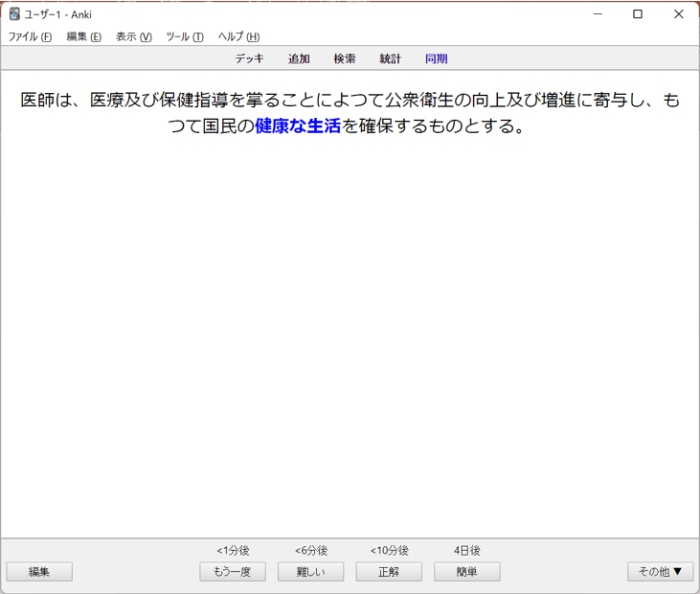The height and width of the screenshot is (594, 700).
Task: Open the ファイル (F) menu
Action: (30, 36)
